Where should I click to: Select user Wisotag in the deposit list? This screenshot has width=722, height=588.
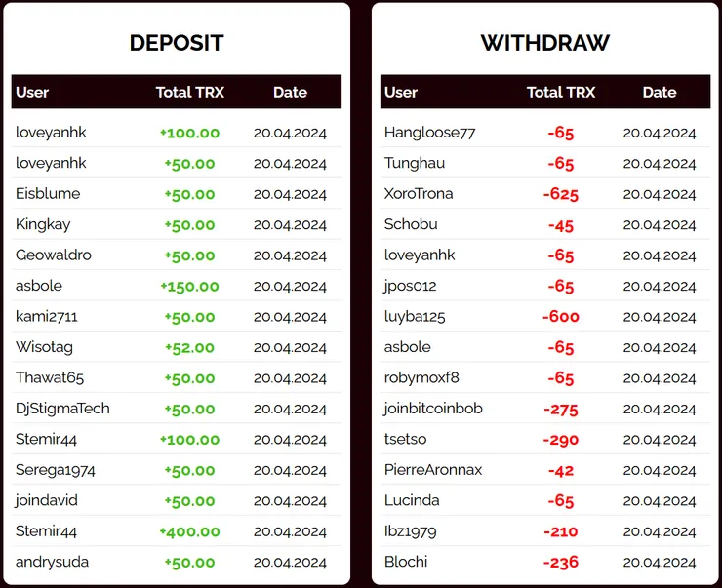44,347
